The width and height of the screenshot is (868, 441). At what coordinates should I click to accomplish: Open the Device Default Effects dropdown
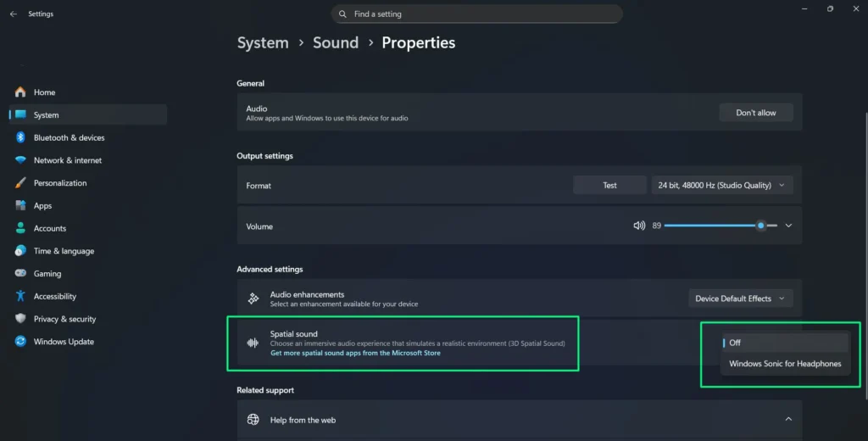740,299
